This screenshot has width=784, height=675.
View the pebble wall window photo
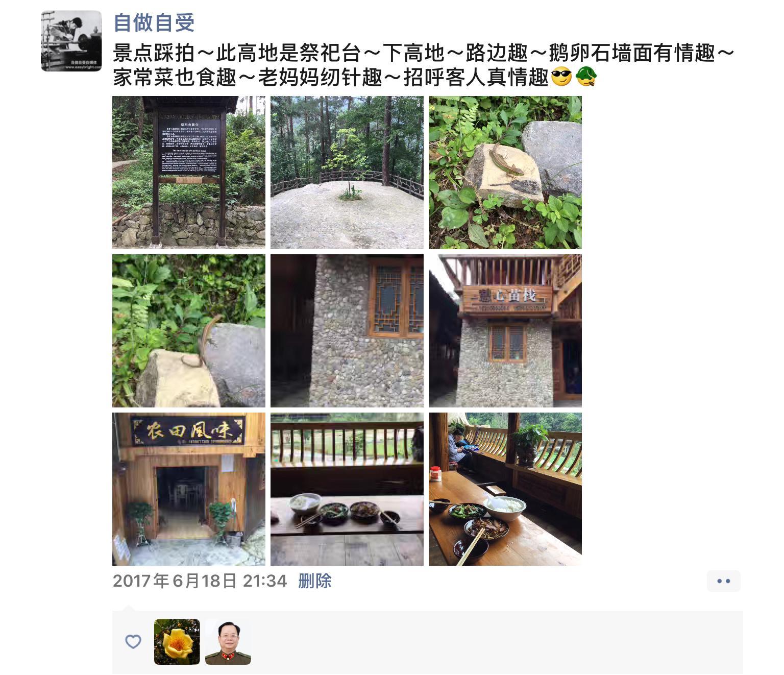pyautogui.click(x=347, y=331)
